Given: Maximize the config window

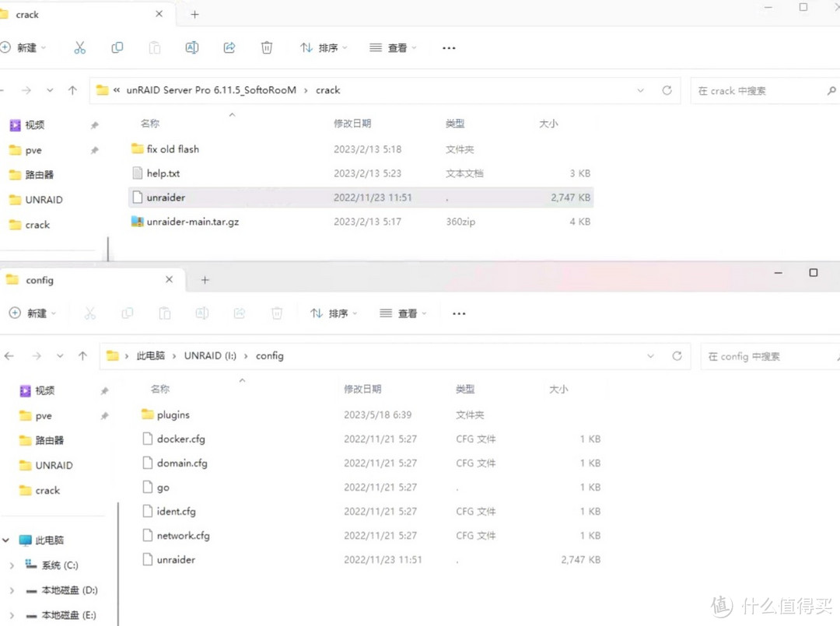Looking at the screenshot, I should click(813, 273).
